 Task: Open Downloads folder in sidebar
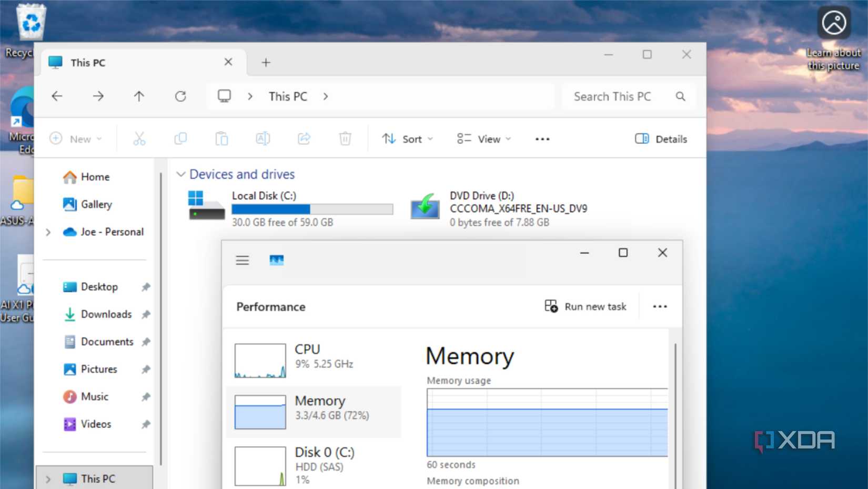(106, 314)
